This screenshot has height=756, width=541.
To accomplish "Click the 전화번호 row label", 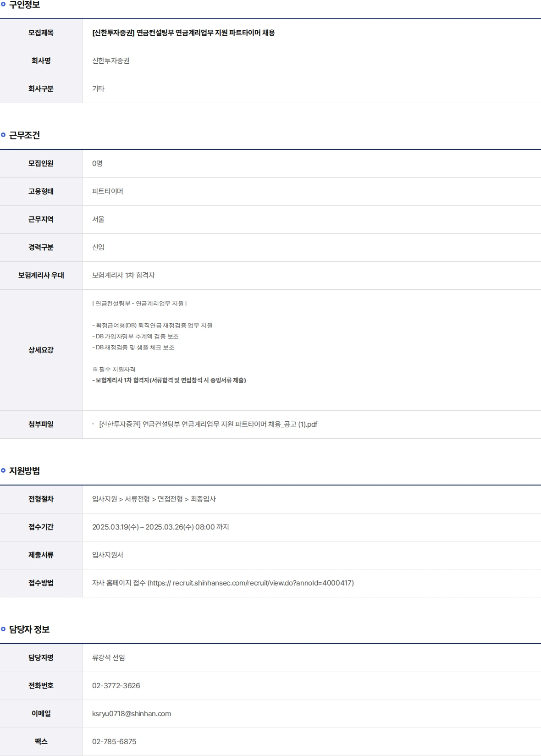I will point(41,686).
